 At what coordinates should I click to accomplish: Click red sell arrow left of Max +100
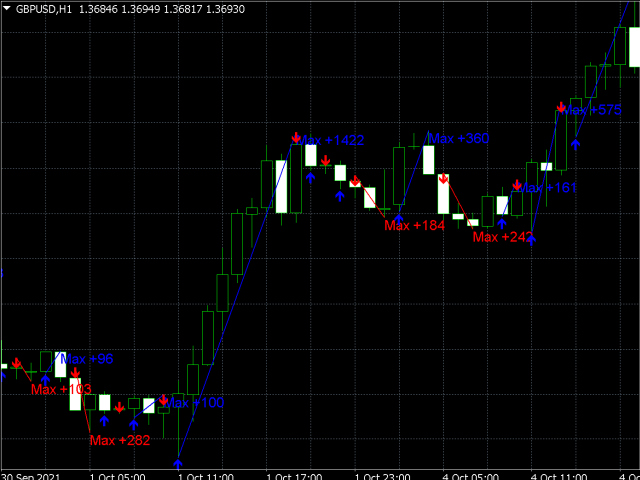point(163,400)
